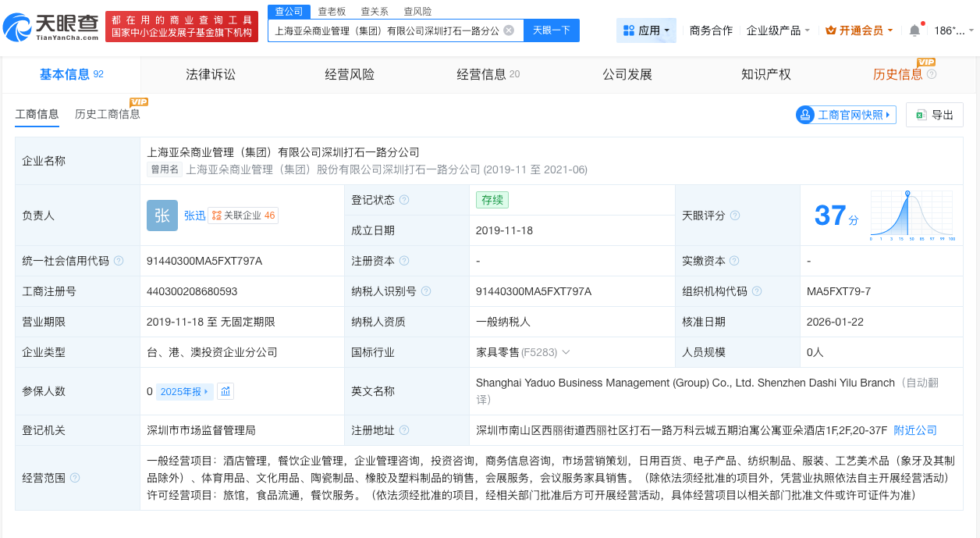Viewport: 980px width, 538px height.
Task: Click organization code MA5FXT79-7
Action: 839,291
